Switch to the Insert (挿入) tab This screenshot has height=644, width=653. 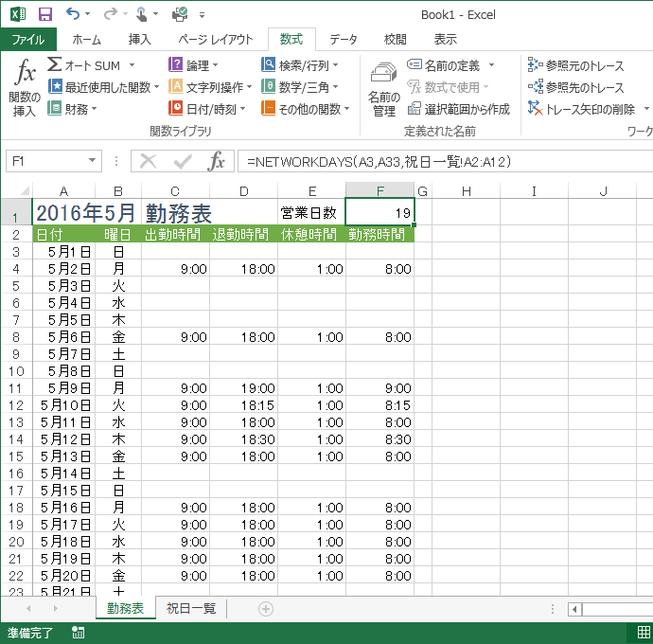pyautogui.click(x=139, y=39)
